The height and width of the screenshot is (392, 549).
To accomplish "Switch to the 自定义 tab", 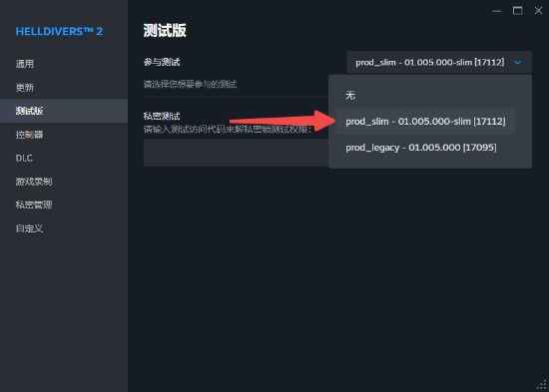I will 64,228.
